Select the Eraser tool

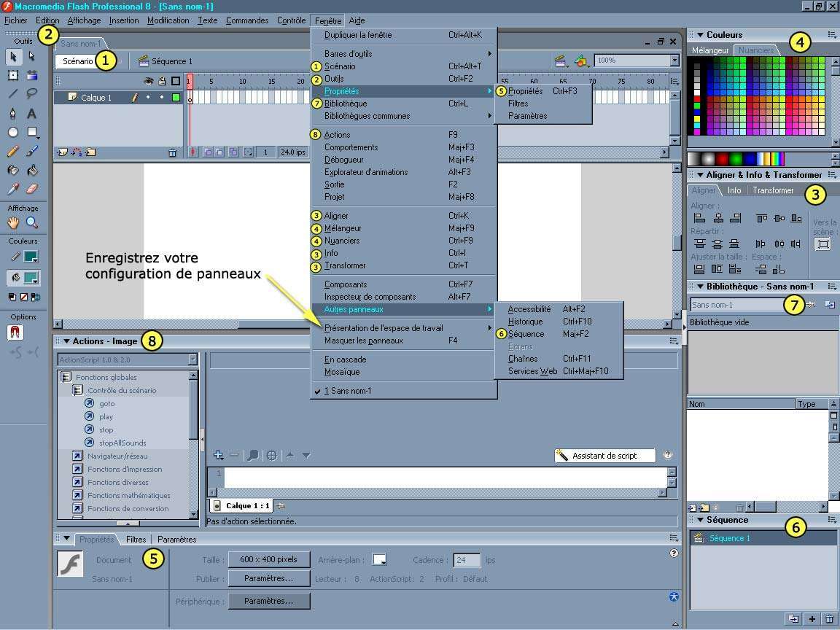pos(32,189)
